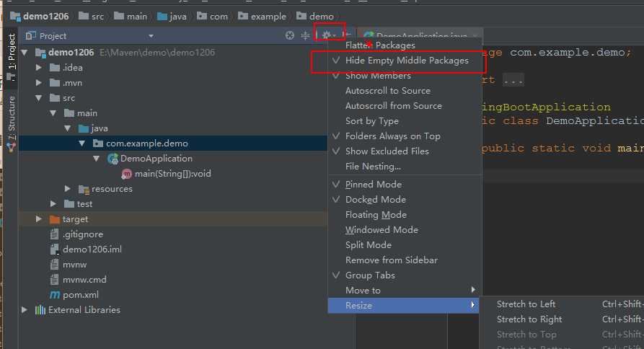
Task: Open the Move to submenu
Action: pos(404,291)
